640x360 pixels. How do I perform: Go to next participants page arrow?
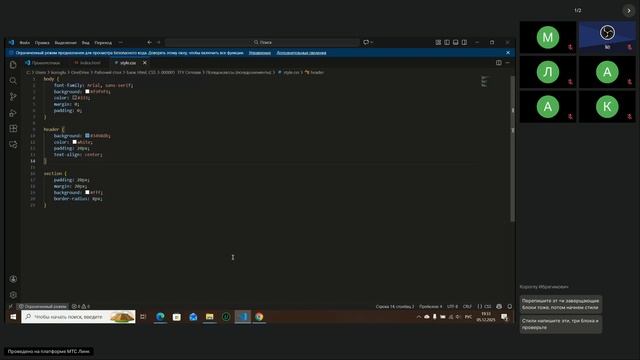[x=629, y=11]
